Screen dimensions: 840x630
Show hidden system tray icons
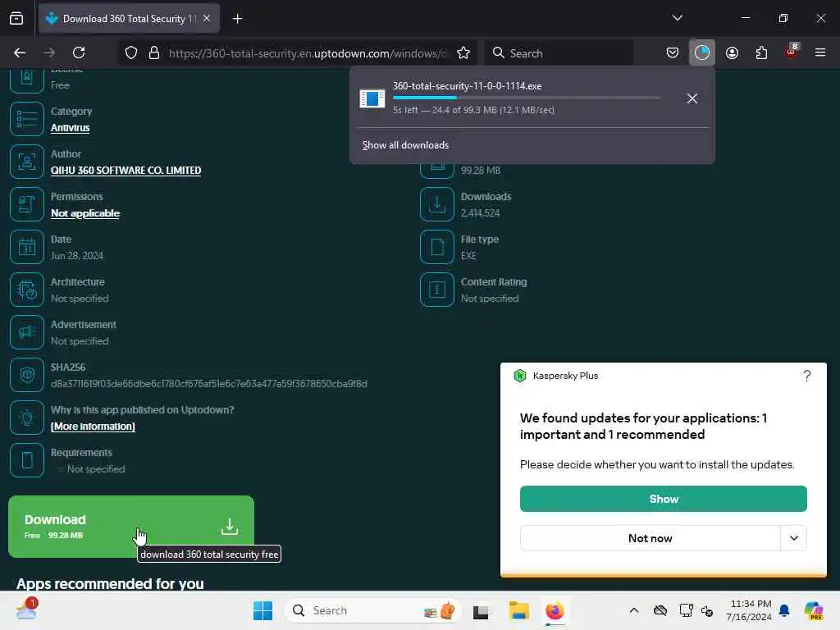(634, 610)
